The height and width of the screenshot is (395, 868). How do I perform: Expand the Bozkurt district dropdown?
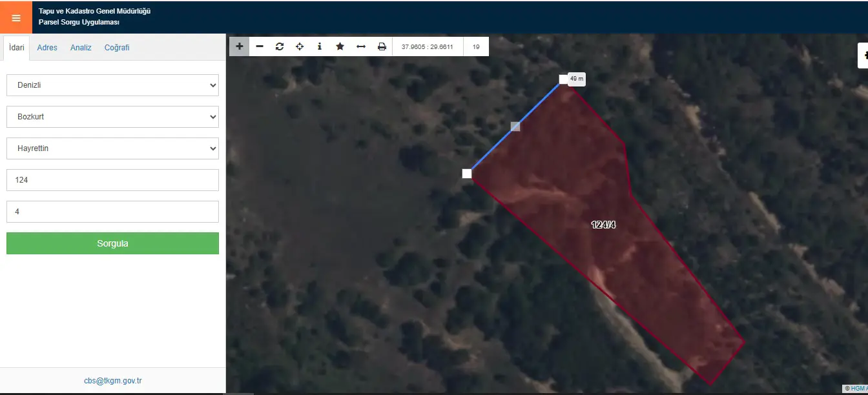point(112,117)
